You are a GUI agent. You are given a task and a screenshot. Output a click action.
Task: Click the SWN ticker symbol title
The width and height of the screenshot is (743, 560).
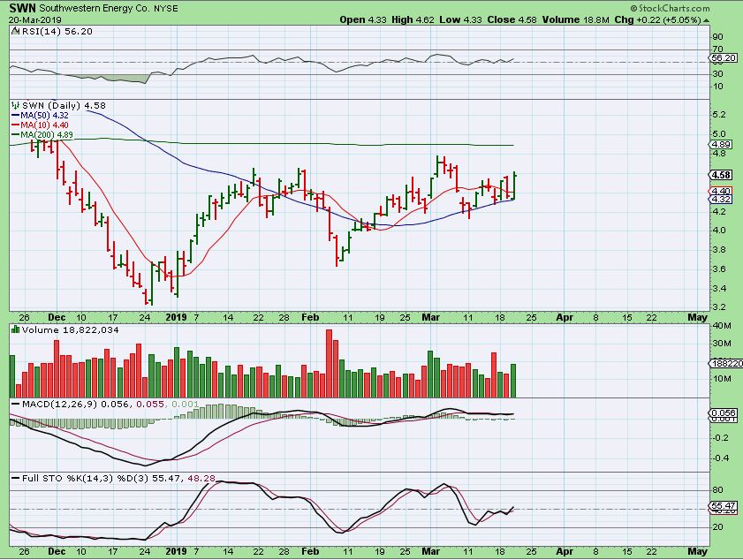pos(22,8)
